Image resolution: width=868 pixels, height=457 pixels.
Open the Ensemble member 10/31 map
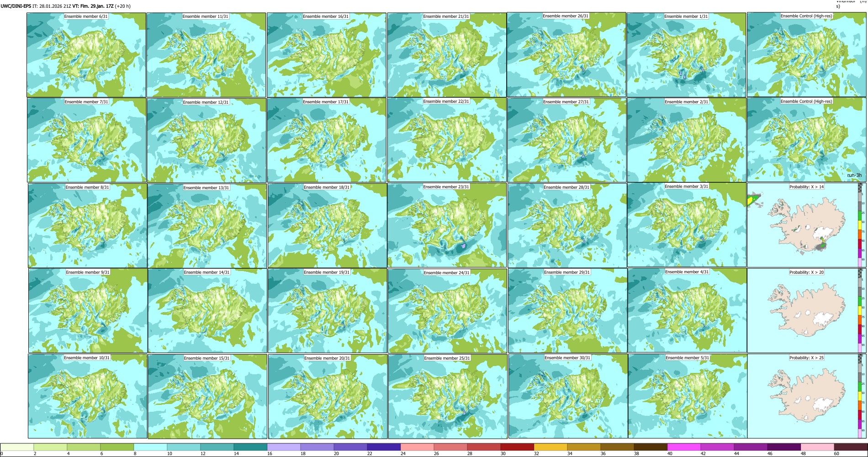pyautogui.click(x=88, y=396)
